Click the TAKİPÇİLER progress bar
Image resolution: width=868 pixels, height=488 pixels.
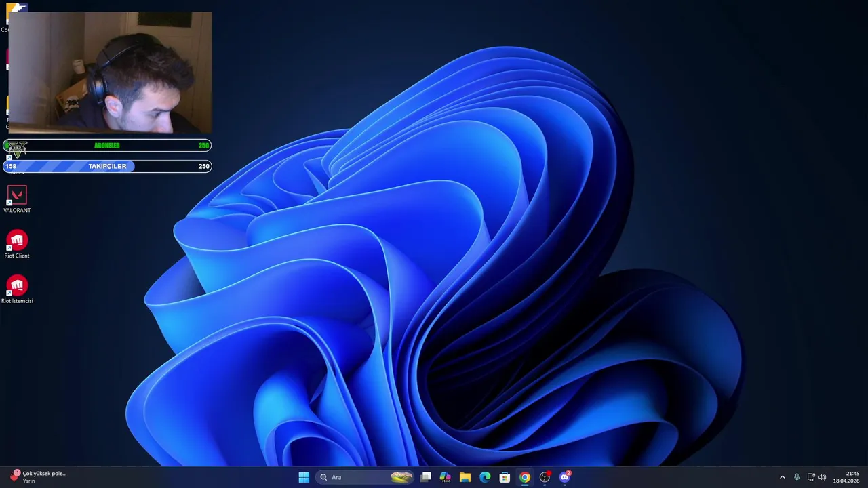pyautogui.click(x=107, y=166)
